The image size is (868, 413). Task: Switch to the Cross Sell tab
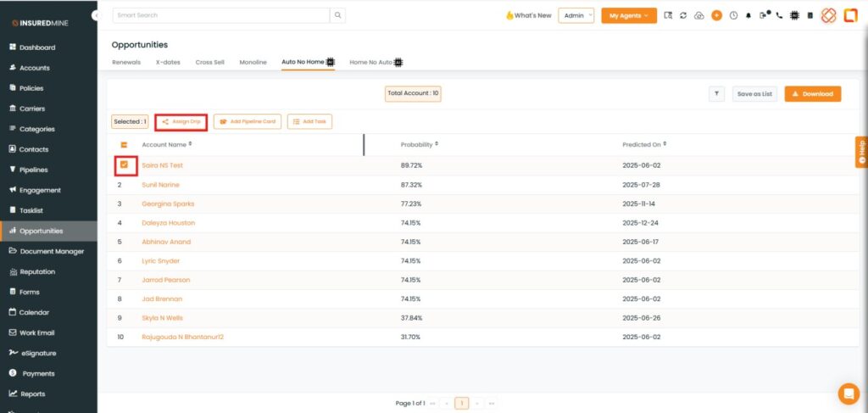pyautogui.click(x=209, y=62)
